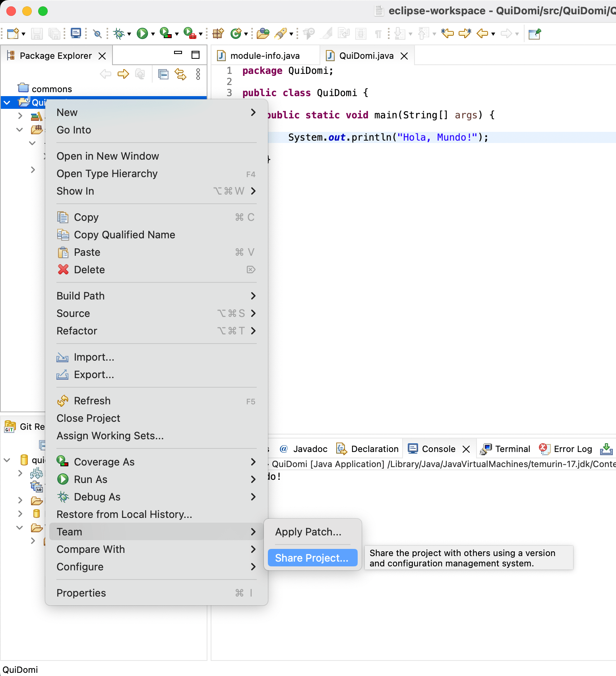Switch to module-info.java editor tab
The width and height of the screenshot is (616, 676).
(265, 56)
